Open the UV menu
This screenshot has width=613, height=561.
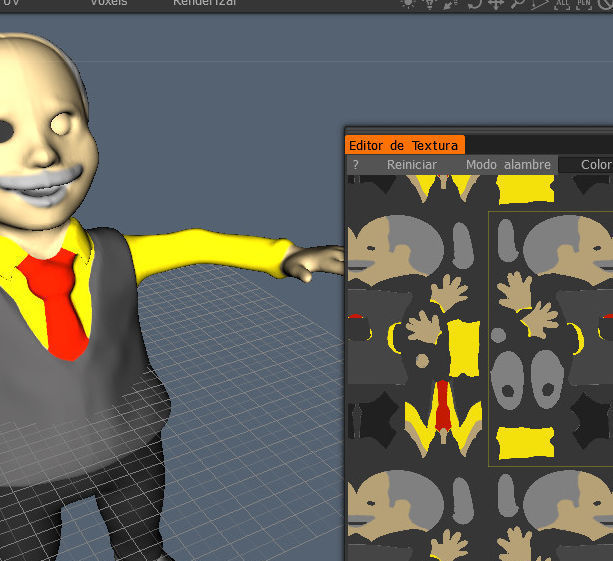(10, 2)
